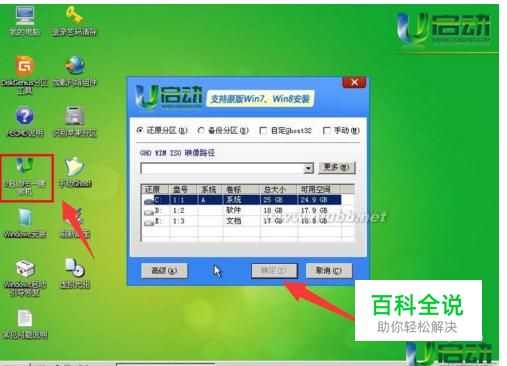Select the 还原分区(R) radio button
Image resolution: width=507 pixels, height=366 pixels.
[x=140, y=130]
